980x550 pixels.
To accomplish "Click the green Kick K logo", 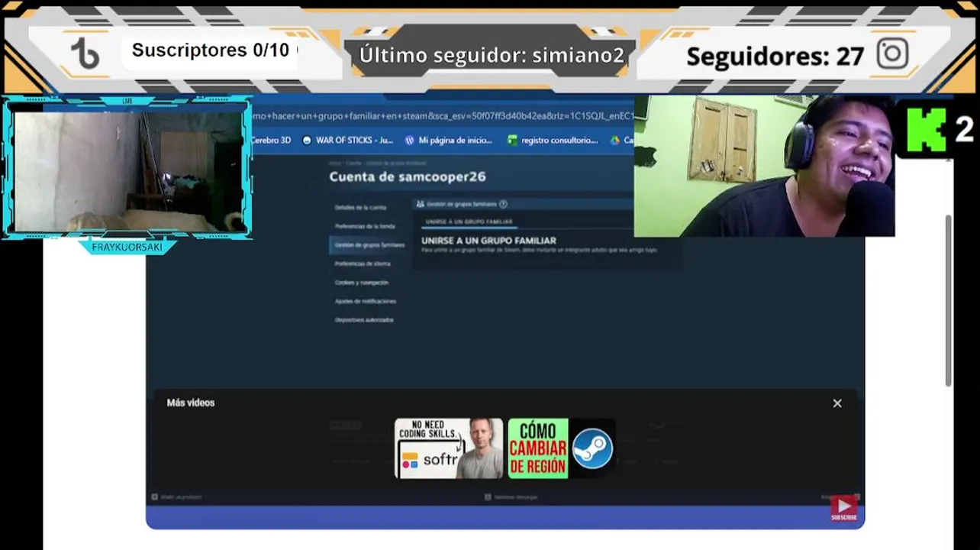I will point(926,129).
